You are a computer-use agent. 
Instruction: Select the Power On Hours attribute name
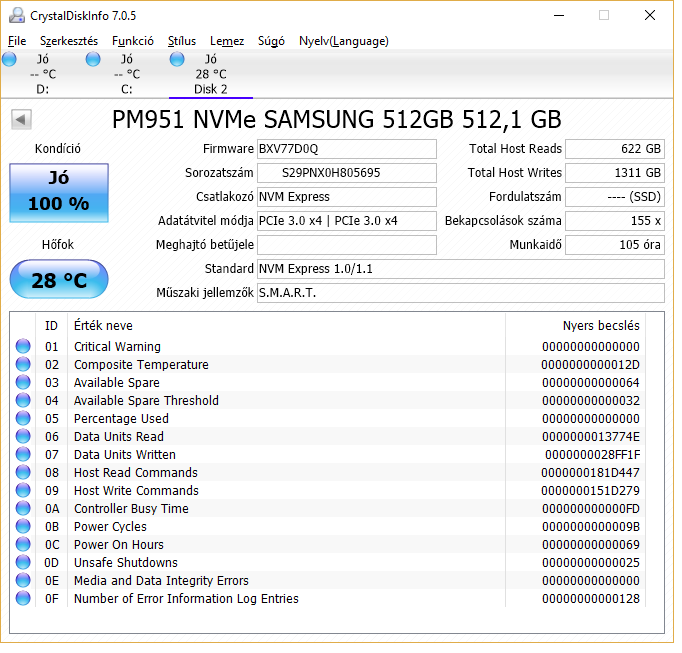[x=119, y=545]
